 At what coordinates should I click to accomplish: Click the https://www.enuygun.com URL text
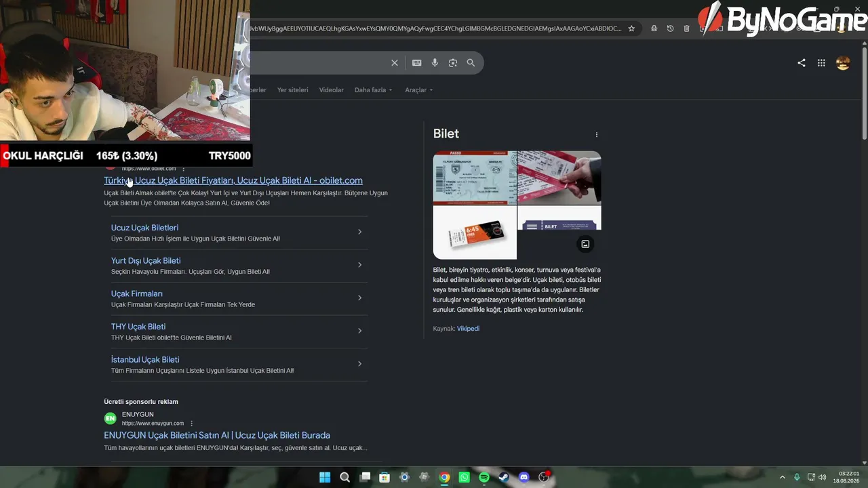[153, 424]
